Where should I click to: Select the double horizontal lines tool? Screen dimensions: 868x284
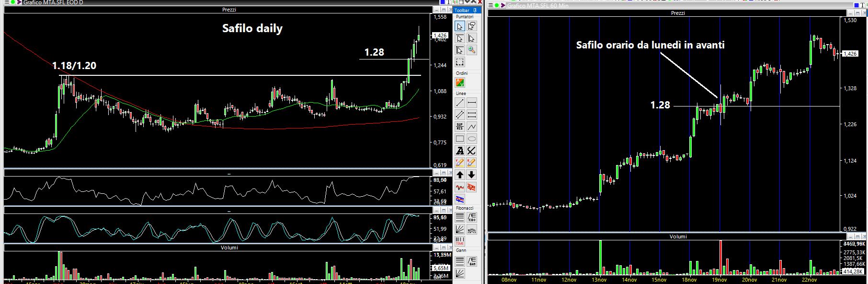[472, 115]
